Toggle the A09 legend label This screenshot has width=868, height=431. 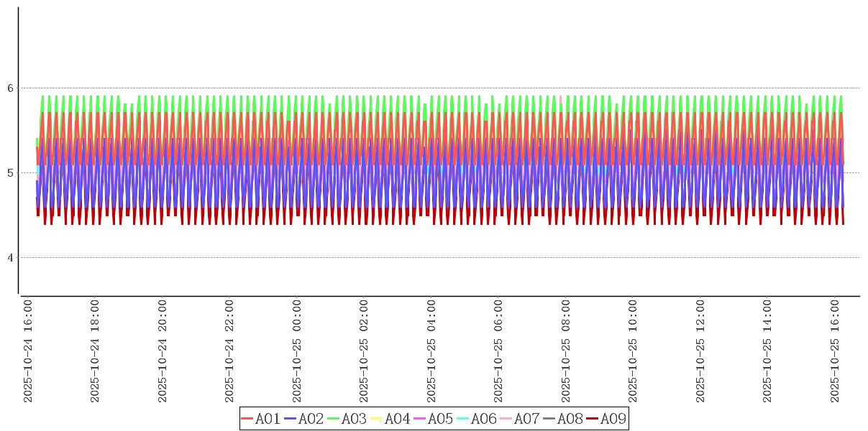click(x=613, y=419)
